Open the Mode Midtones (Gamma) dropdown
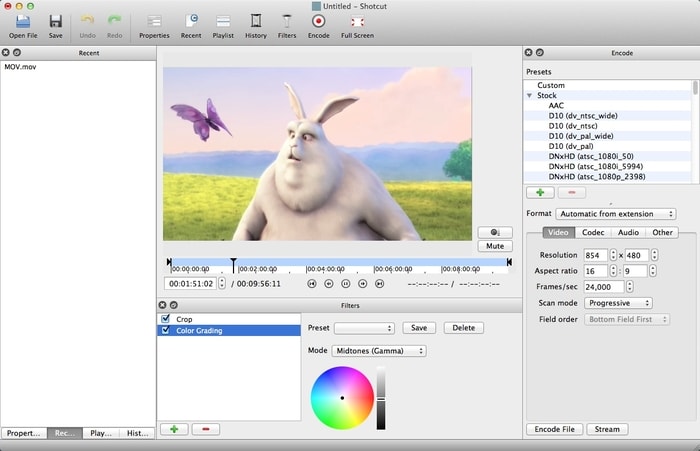Screen dimensions: 700x451 click(x=379, y=351)
